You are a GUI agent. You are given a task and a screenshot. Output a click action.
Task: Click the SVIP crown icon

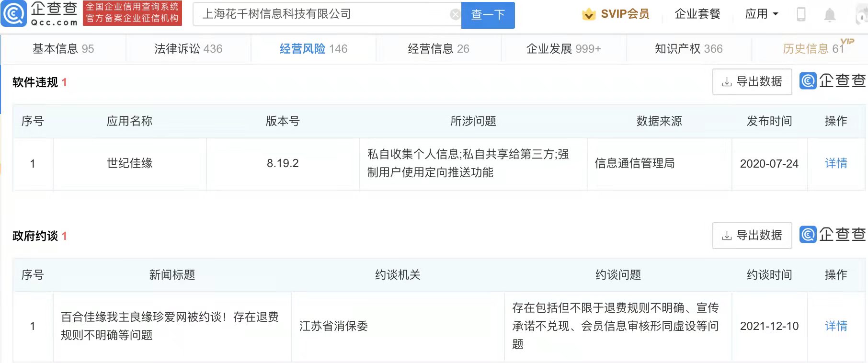click(588, 14)
